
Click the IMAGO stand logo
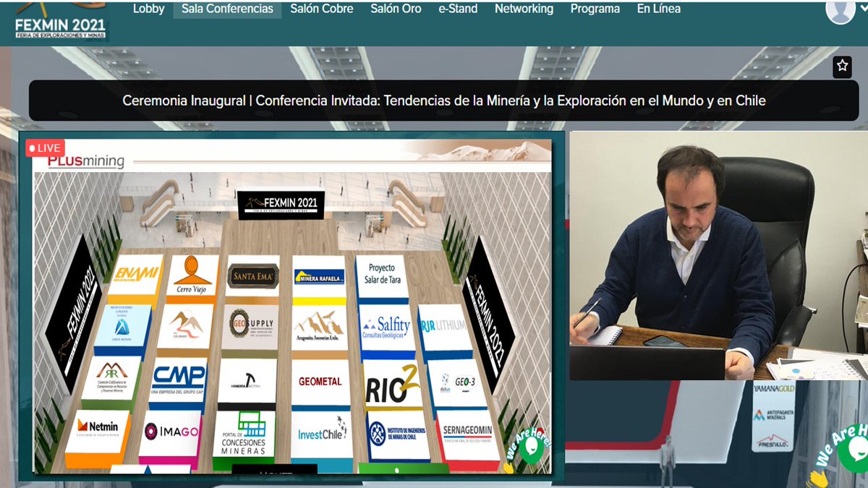click(171, 432)
